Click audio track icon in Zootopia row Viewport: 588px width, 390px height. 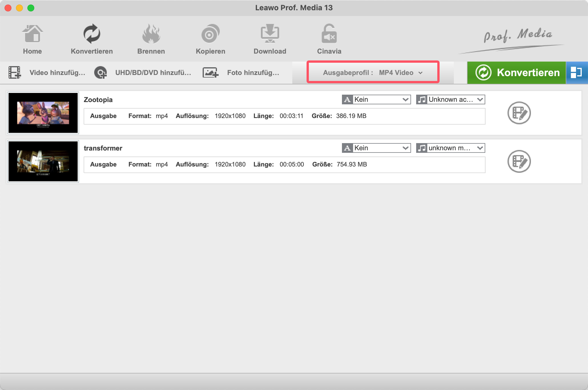(422, 99)
